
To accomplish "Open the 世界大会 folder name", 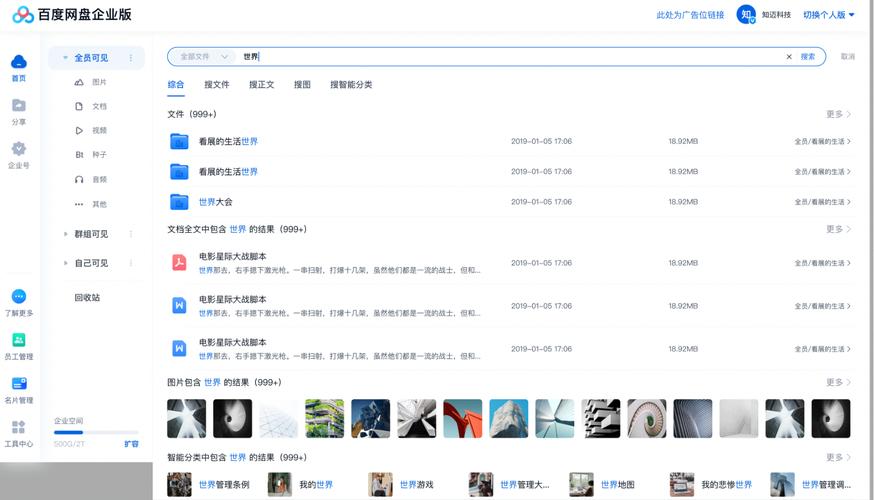I will (216, 202).
